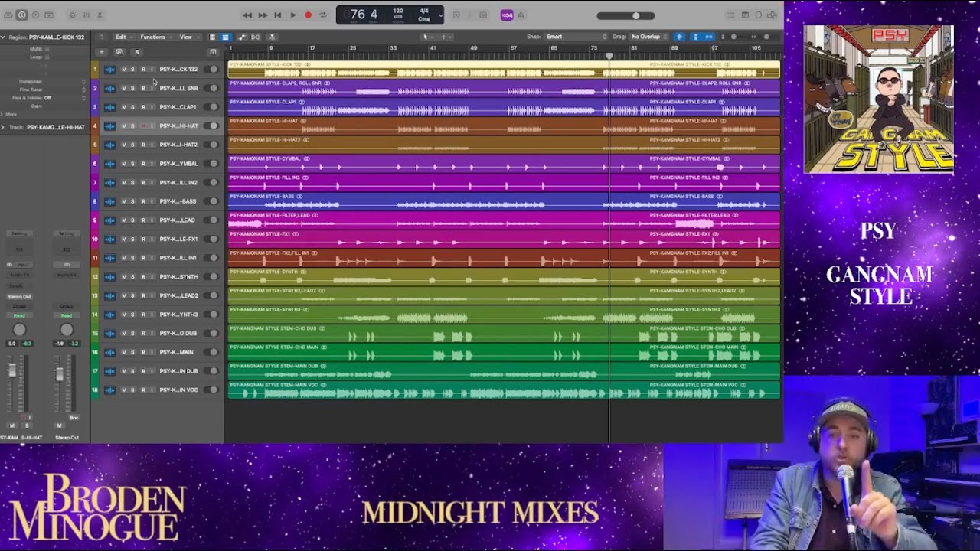Click the Fast Forward transport button
Image resolution: width=980 pixels, height=551 pixels.
[263, 15]
